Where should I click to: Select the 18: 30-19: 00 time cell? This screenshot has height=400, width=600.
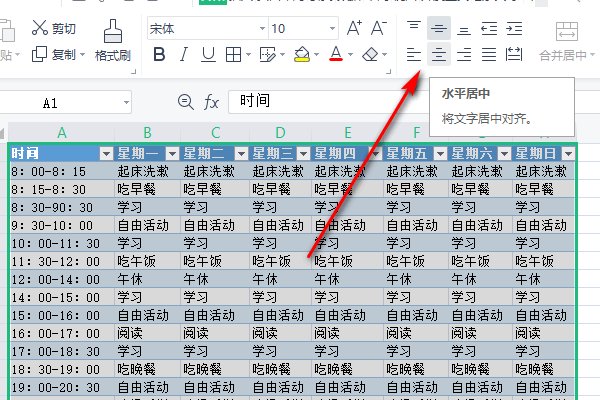click(62, 369)
